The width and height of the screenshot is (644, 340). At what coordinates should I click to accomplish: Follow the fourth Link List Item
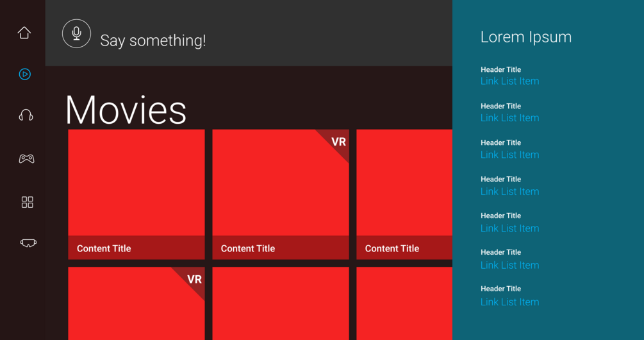pos(509,192)
